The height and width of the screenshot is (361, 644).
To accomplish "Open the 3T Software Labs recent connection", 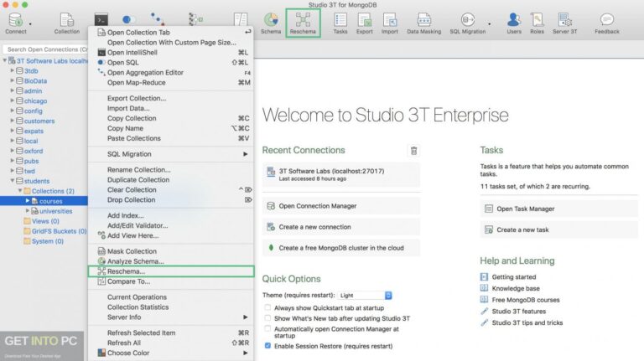I will [x=341, y=174].
